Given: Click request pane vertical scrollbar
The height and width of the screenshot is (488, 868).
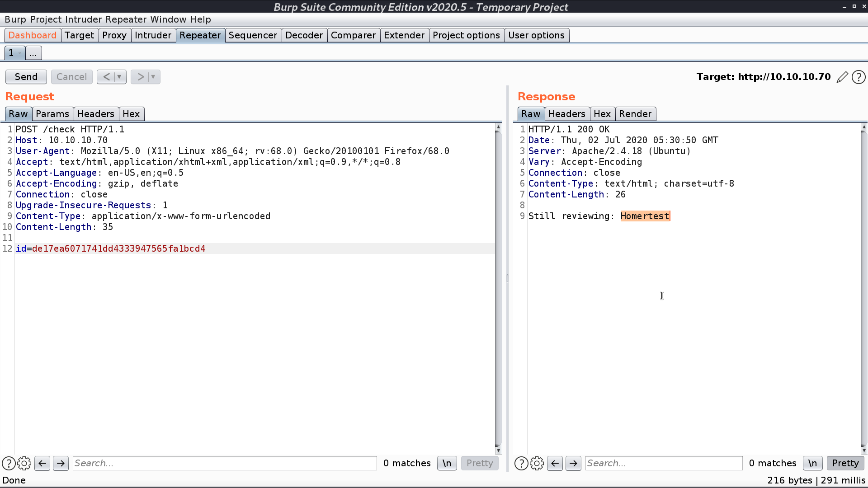Looking at the screenshot, I should tap(498, 289).
